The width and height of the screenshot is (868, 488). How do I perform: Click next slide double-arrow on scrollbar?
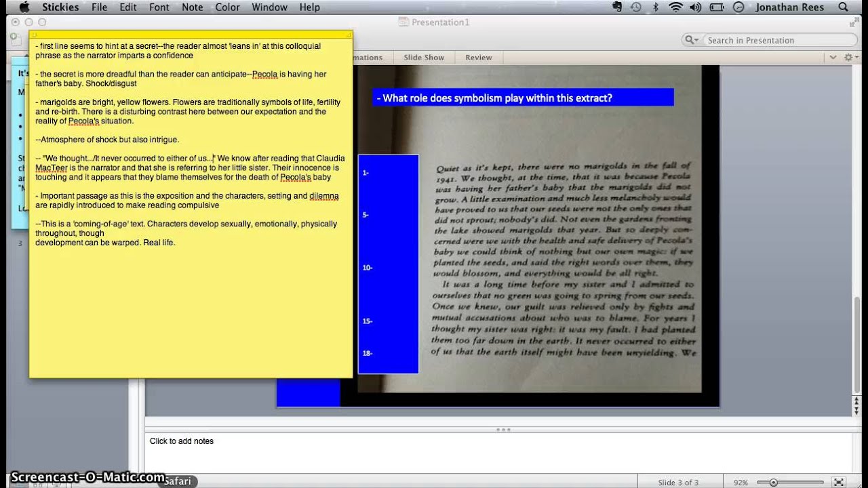coord(856,410)
